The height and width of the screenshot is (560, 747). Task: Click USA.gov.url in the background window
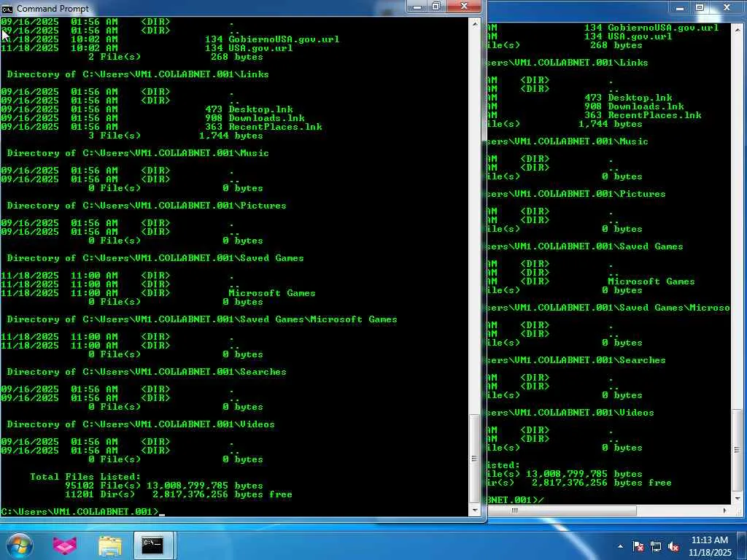[x=640, y=36]
